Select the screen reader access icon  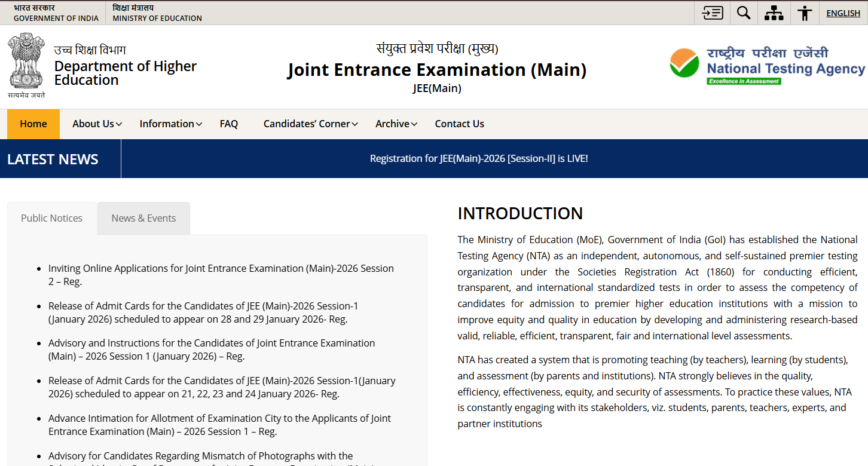click(712, 13)
